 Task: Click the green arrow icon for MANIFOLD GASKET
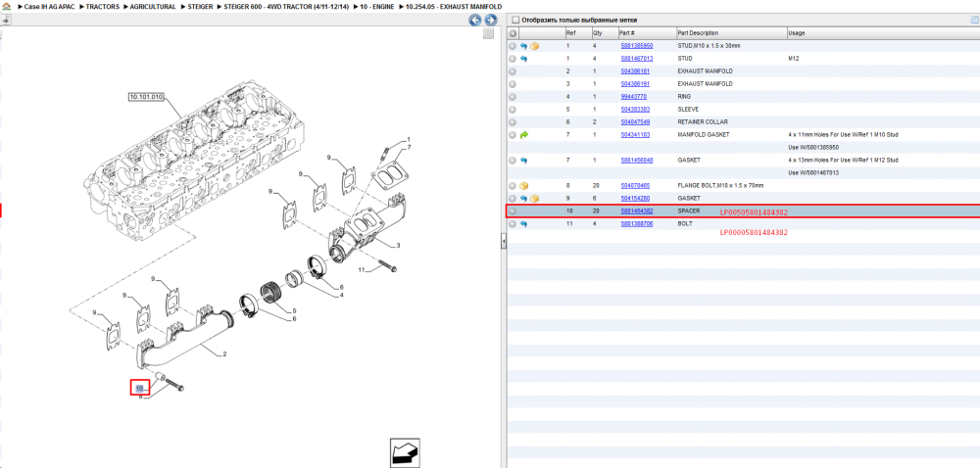click(x=523, y=135)
